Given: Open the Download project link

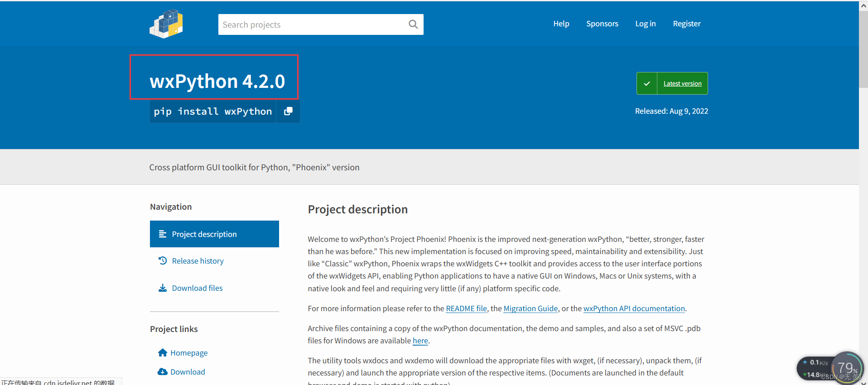Looking at the screenshot, I should tap(188, 372).
